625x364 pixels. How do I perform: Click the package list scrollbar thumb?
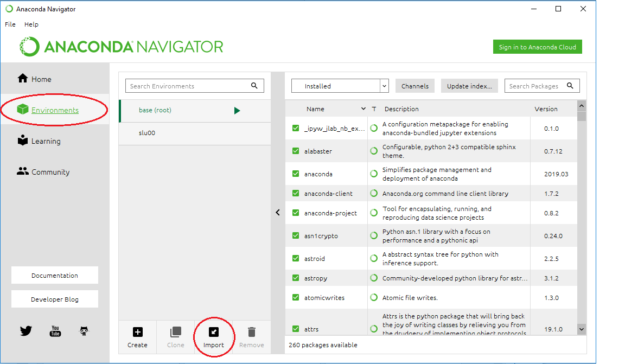click(582, 116)
